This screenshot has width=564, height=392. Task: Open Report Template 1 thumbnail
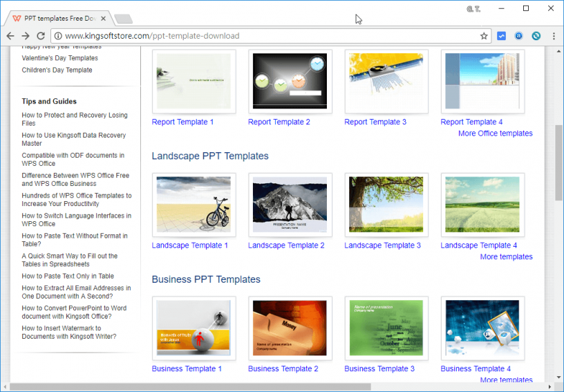point(194,82)
